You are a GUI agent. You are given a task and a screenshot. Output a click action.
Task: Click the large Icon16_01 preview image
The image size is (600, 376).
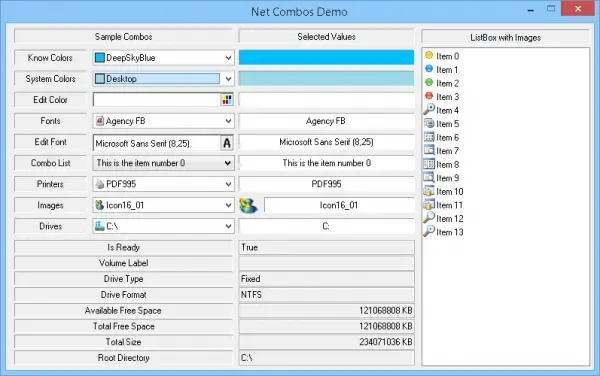coord(248,205)
